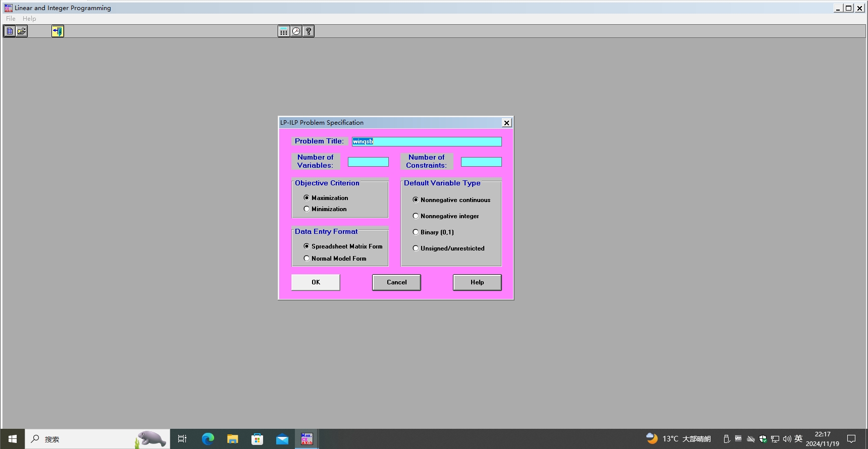This screenshot has width=868, height=449.
Task: Open File Explorer from the taskbar
Action: 232,439
